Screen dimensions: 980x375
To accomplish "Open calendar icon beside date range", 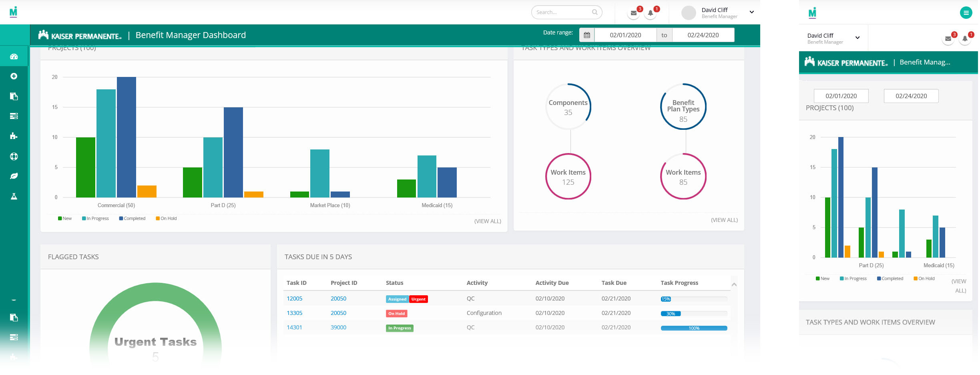I will click(587, 35).
